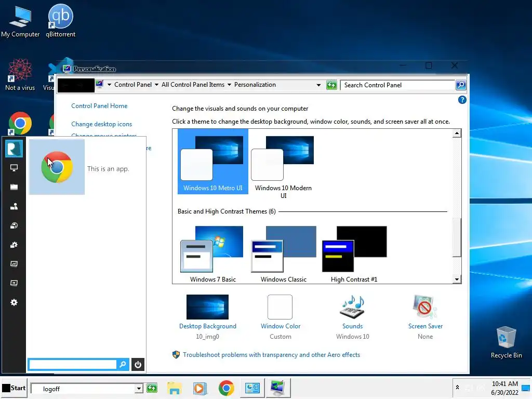This screenshot has height=399, width=532.
Task: Click the folder-with-gear icon in Start sidebar
Action: point(14,245)
